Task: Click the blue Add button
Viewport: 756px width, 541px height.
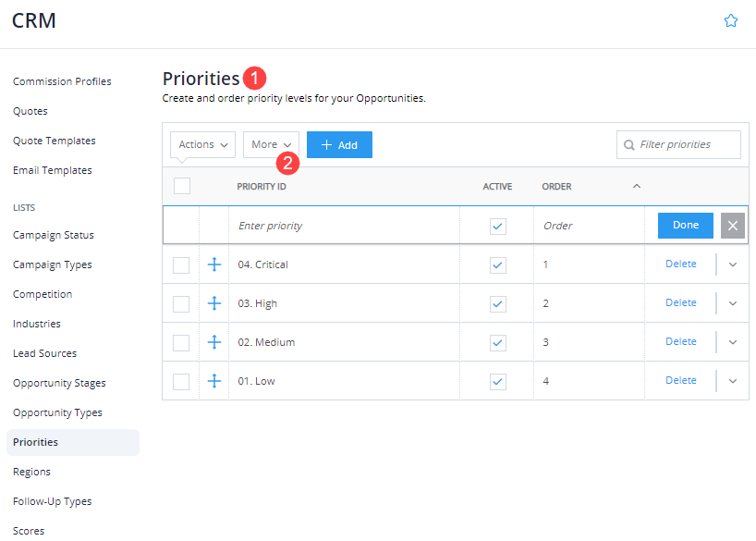Action: [x=339, y=145]
